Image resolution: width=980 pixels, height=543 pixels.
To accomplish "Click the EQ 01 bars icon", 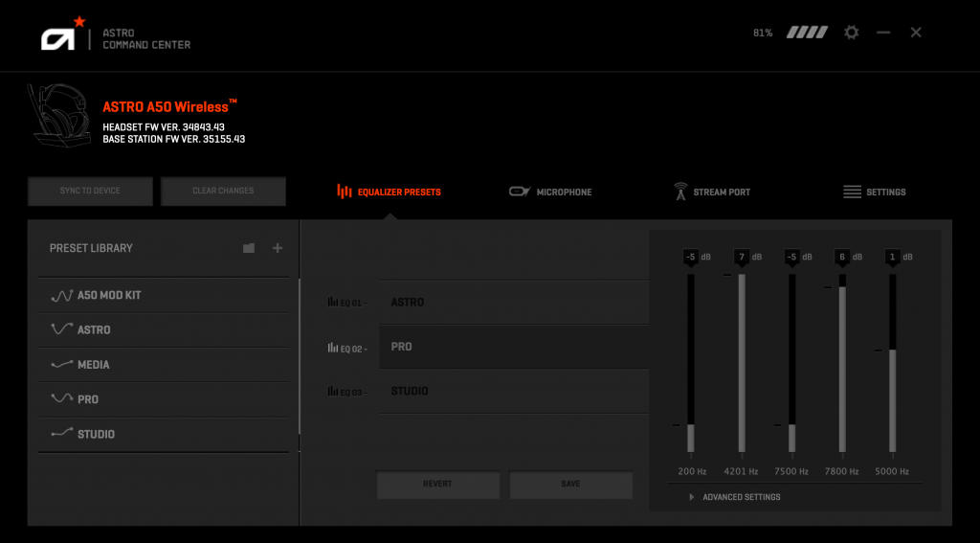I will [332, 303].
